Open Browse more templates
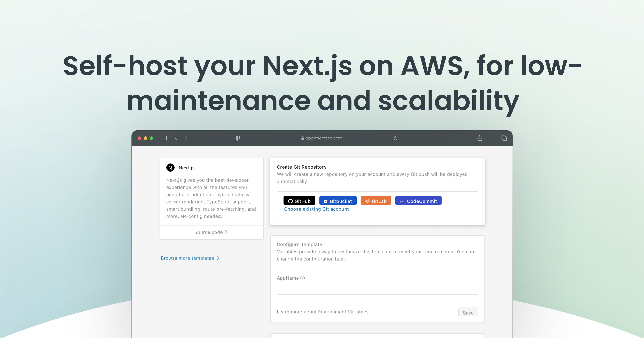The height and width of the screenshot is (338, 644). [x=190, y=258]
